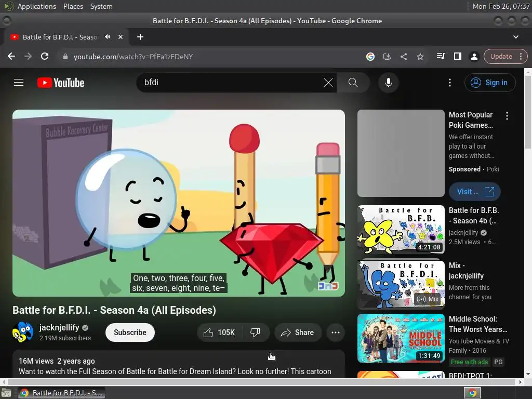This screenshot has width=532, height=399.
Task: Click the magnifier search button
Action: pos(353,83)
